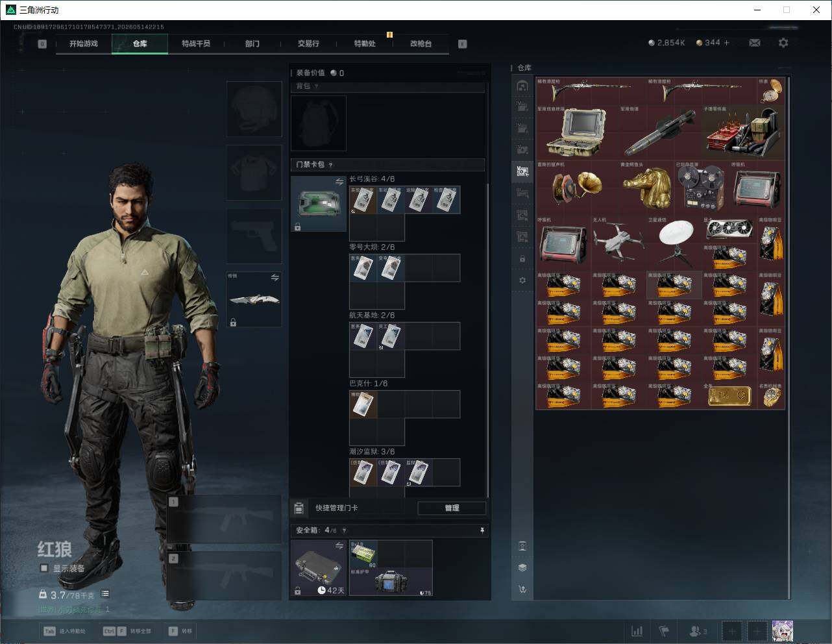Open the 特战干员 tab
The height and width of the screenshot is (644, 832).
[196, 43]
